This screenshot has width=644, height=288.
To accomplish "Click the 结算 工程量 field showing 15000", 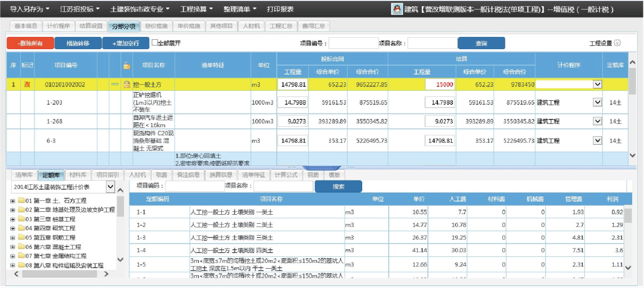I will click(x=440, y=84).
